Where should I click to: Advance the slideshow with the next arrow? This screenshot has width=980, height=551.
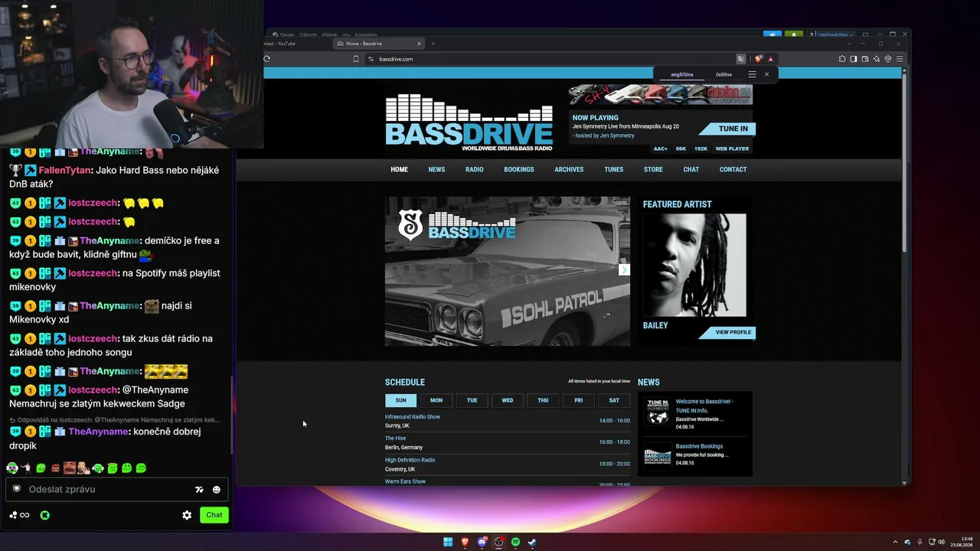[624, 269]
